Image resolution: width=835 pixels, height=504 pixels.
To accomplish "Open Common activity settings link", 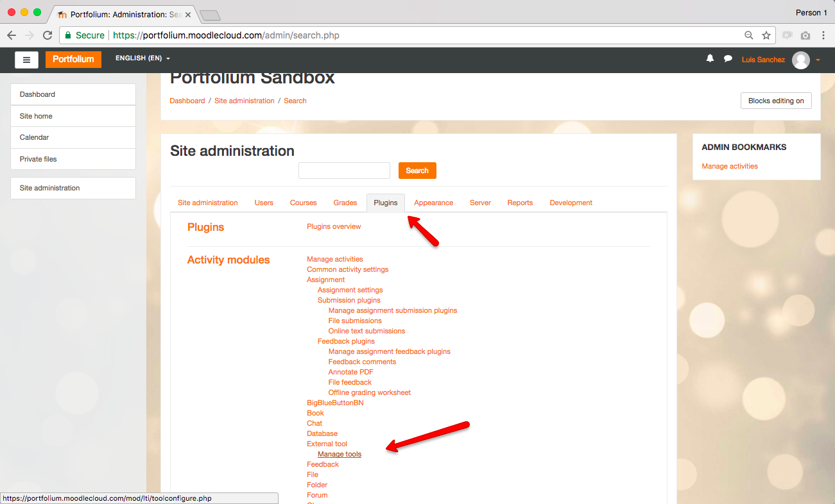I will [347, 269].
